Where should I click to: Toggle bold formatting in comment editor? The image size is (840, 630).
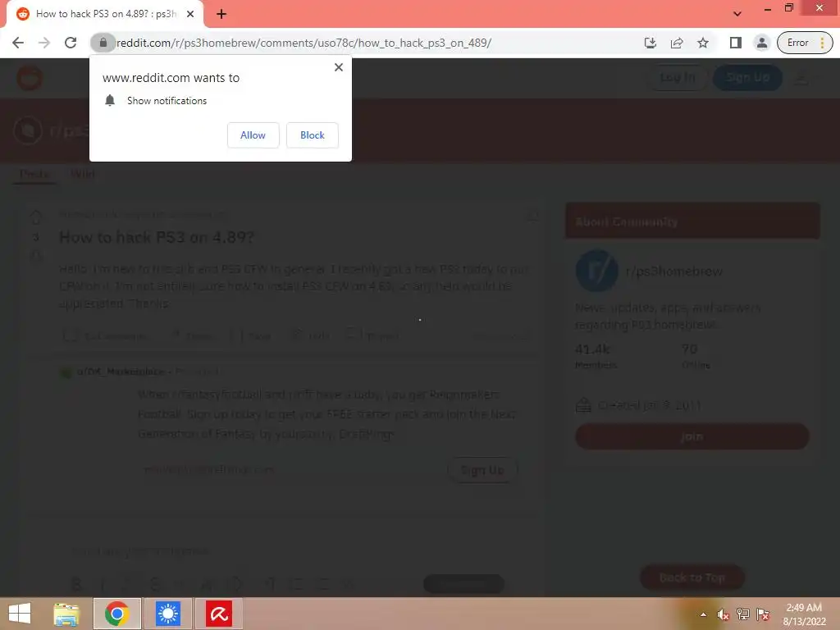click(x=76, y=584)
